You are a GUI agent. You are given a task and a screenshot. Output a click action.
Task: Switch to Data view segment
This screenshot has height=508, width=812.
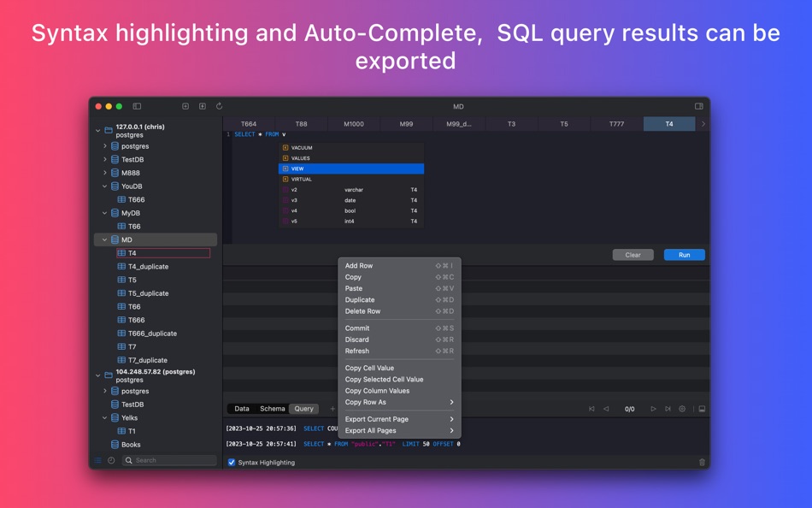(242, 409)
